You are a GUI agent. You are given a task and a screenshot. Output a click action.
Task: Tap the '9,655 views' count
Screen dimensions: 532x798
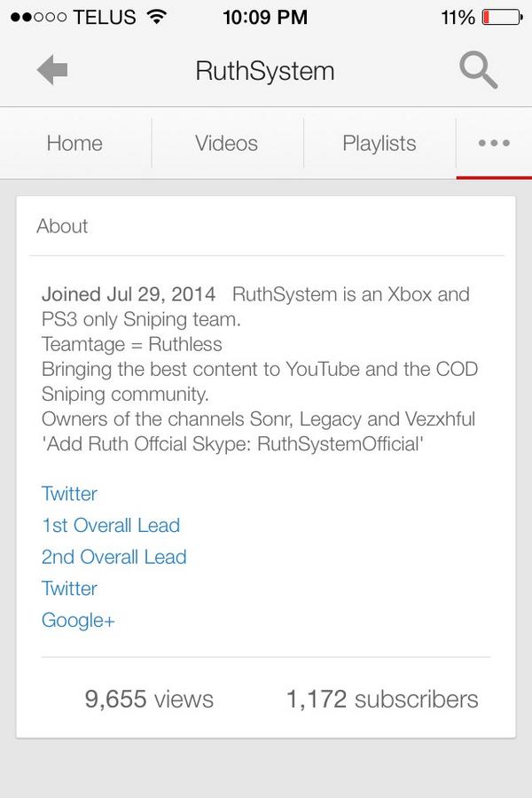[x=149, y=699]
